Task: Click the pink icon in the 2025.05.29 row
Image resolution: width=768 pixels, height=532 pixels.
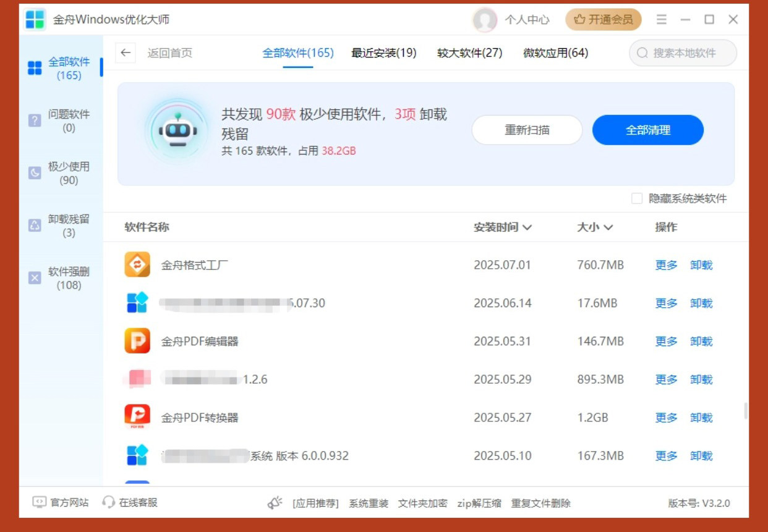Action: (x=137, y=379)
